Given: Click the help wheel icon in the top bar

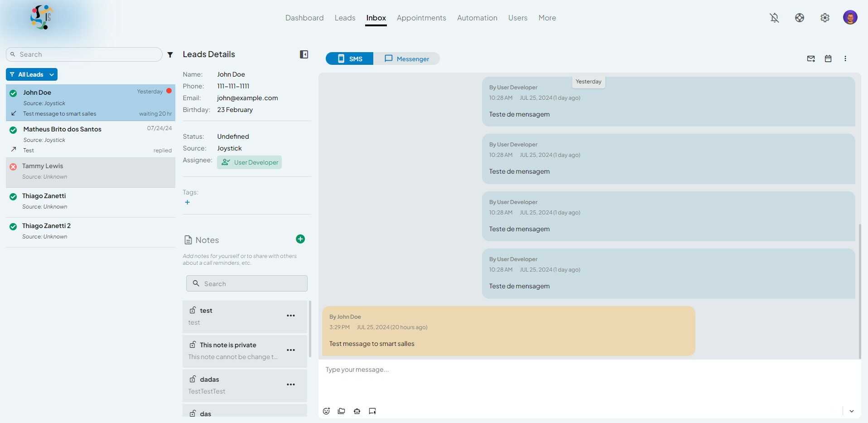Looking at the screenshot, I should 800,18.
